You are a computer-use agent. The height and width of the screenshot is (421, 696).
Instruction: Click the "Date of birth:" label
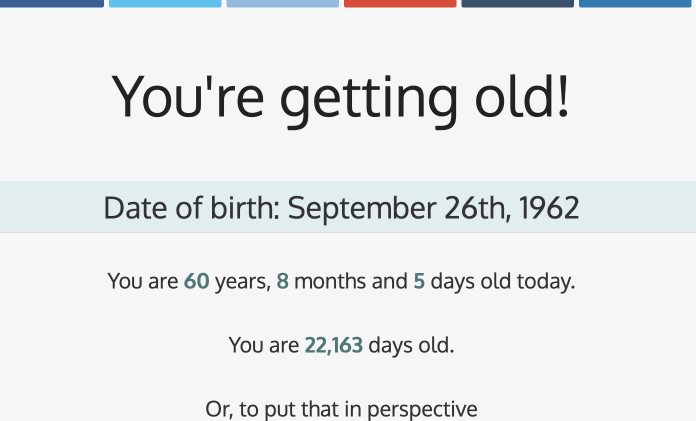[192, 208]
